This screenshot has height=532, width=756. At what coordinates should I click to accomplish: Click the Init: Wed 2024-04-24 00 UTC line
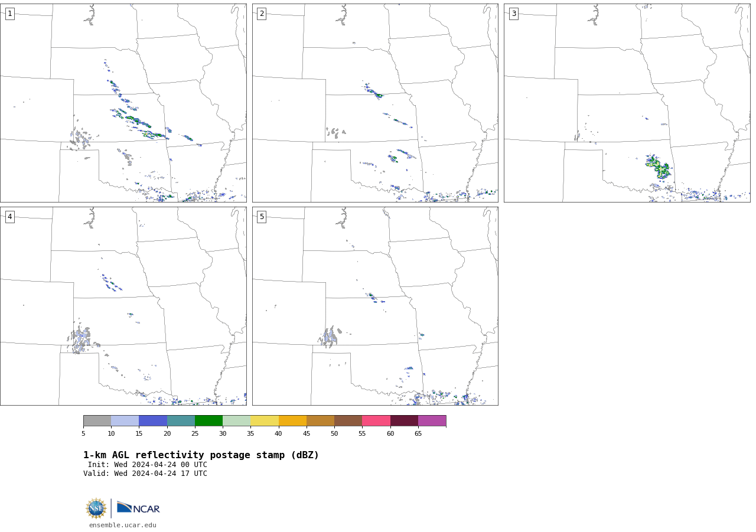click(148, 465)
